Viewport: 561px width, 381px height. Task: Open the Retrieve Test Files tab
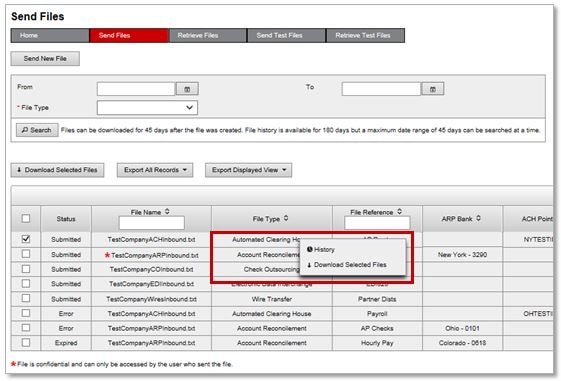click(x=366, y=35)
